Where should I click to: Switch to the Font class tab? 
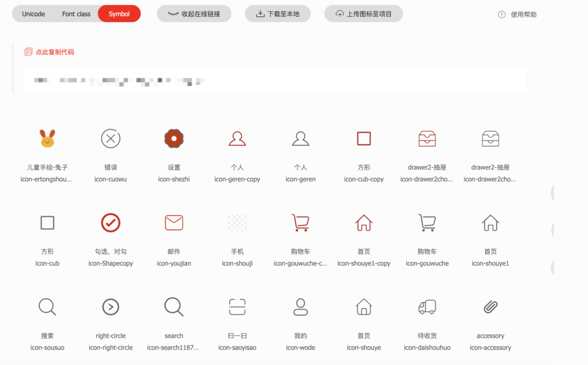[x=76, y=14]
